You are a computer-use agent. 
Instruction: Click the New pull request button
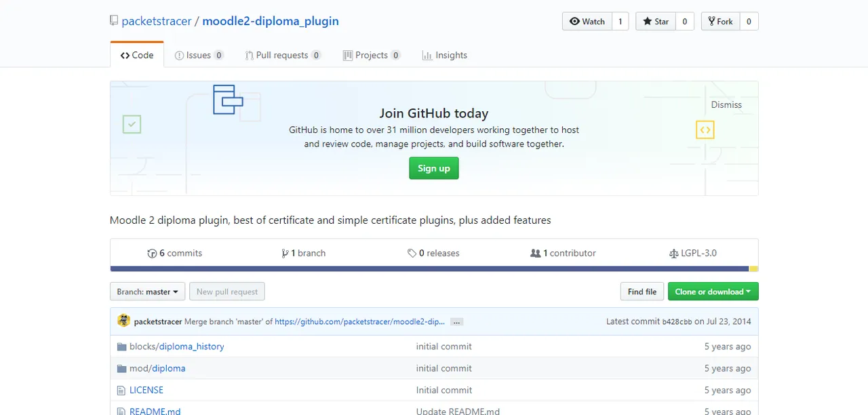click(x=227, y=292)
